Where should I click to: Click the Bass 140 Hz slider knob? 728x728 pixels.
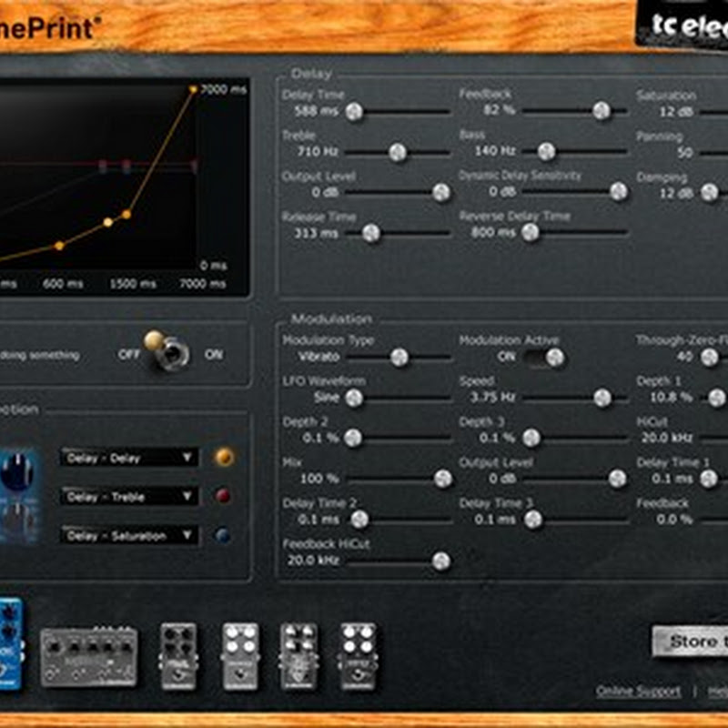point(547,151)
